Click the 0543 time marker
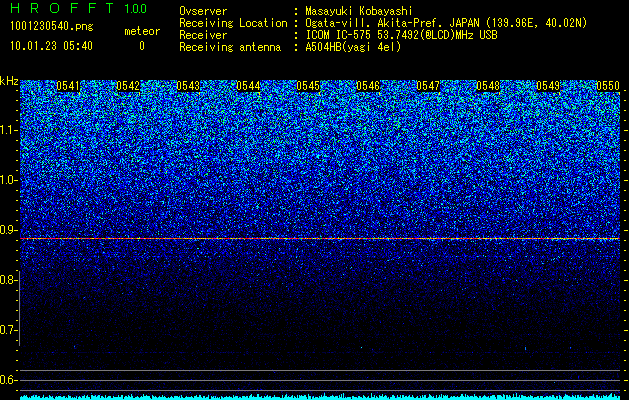 tap(188, 86)
